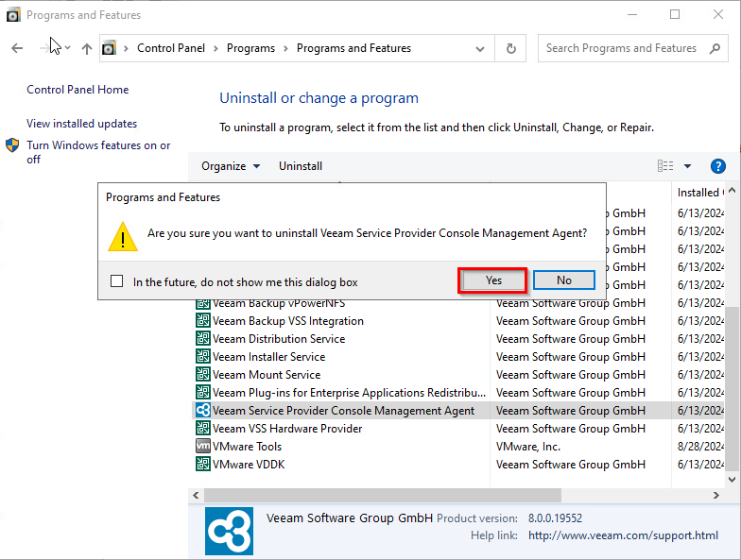The image size is (741, 560).
Task: Click Programs and Features title bar icon
Action: 13,15
